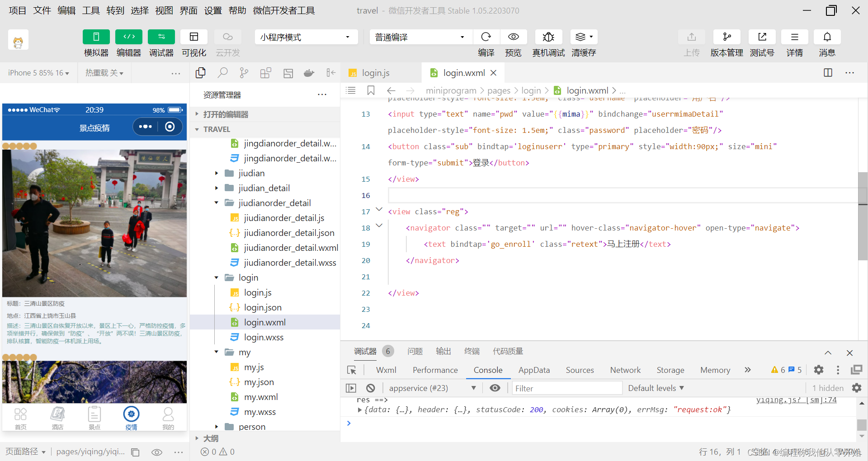Viewport: 868px width, 461px height.
Task: Open the 可视化 visual layout tool
Action: coord(194,37)
